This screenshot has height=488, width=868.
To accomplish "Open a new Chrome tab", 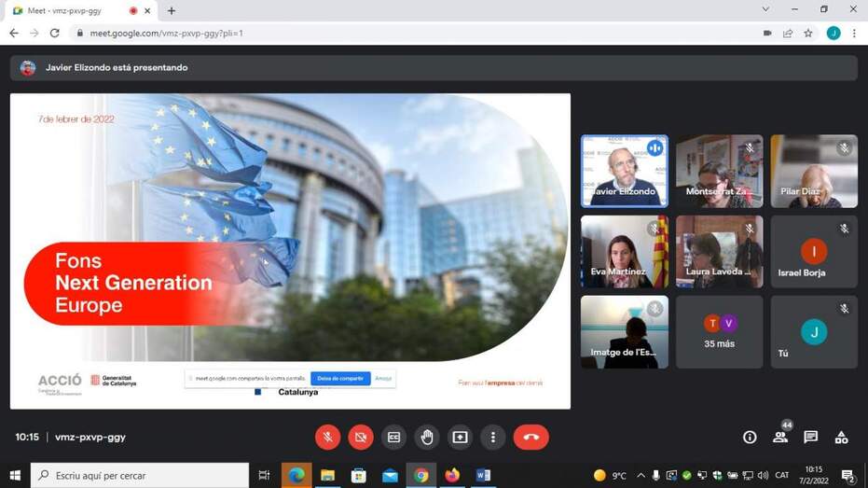I will [x=172, y=10].
